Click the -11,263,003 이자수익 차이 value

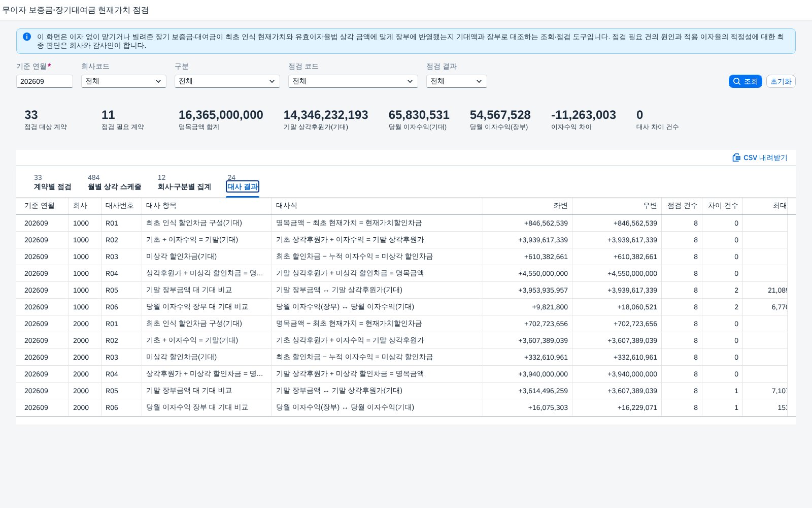click(x=584, y=115)
